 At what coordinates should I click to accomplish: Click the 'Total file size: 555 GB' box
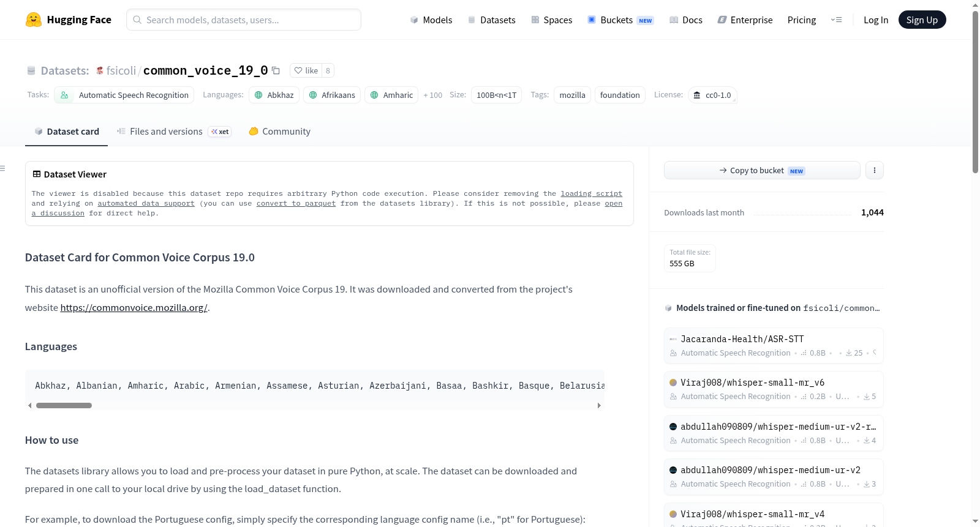tap(690, 258)
